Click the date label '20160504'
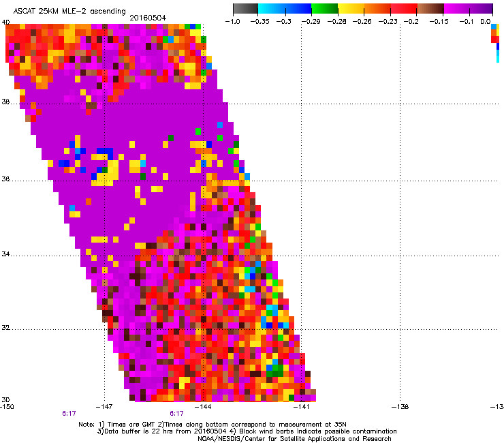Screen dimensions: 504x443 [x=148, y=18]
